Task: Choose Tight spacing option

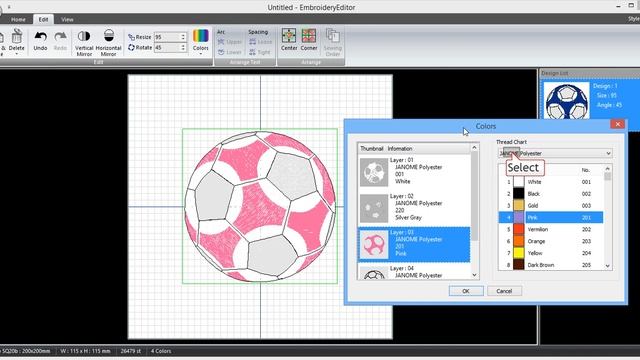Action: [260, 52]
